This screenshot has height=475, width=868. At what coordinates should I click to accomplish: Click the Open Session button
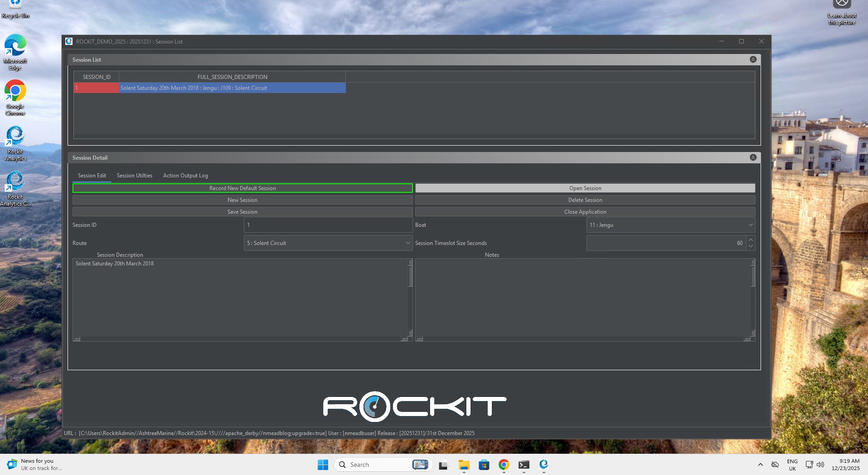585,188
